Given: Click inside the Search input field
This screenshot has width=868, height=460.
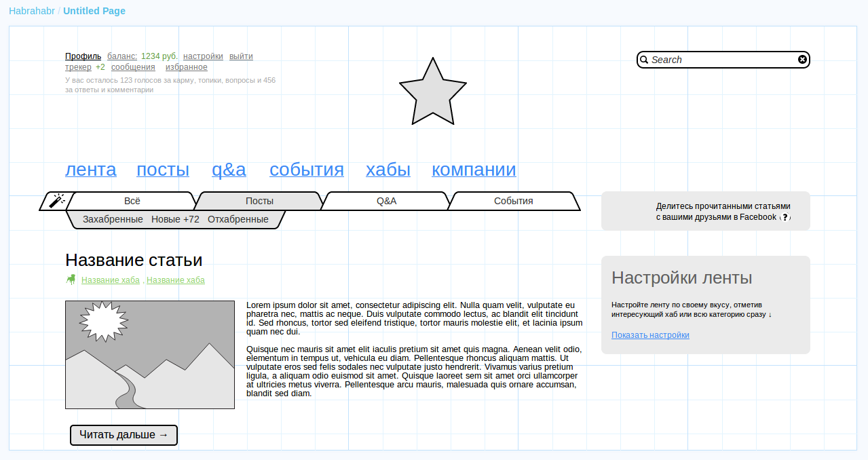Looking at the screenshot, I should point(713,60).
